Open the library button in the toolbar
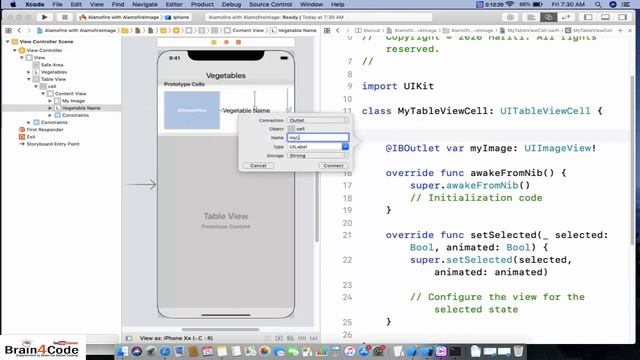This screenshot has width=640, height=360. click(x=510, y=17)
